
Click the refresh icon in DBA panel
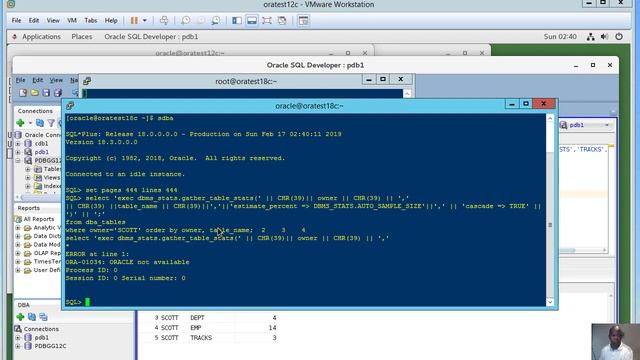tap(32, 317)
